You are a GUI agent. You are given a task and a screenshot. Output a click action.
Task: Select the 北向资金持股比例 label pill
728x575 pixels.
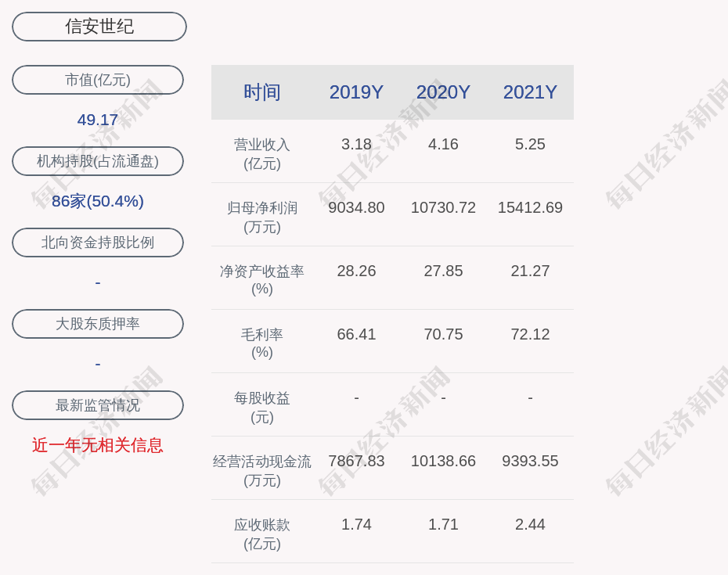[x=98, y=243]
